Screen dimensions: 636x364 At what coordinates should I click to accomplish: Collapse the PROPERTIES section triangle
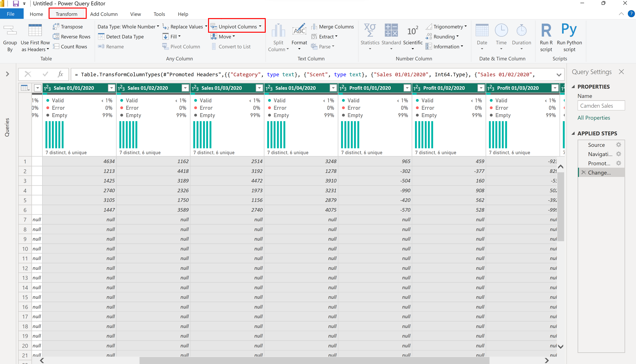point(573,87)
